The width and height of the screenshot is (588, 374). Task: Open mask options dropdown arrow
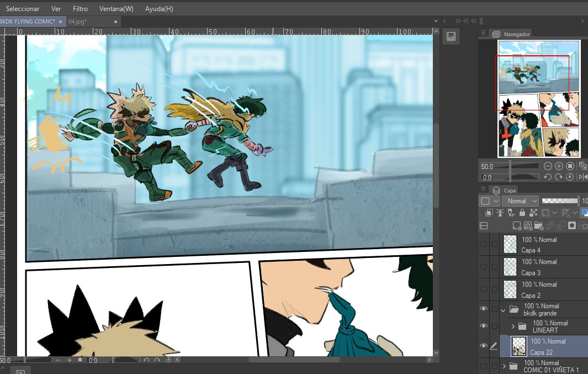coord(554,213)
